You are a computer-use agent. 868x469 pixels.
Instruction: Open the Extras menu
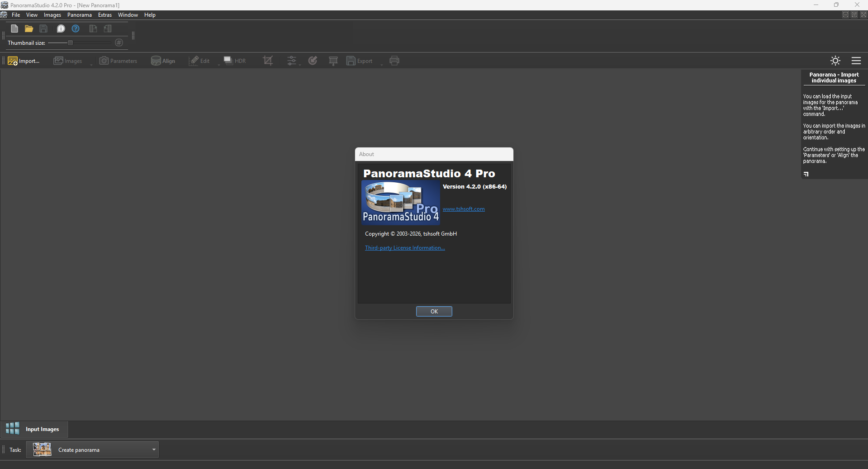(x=105, y=15)
